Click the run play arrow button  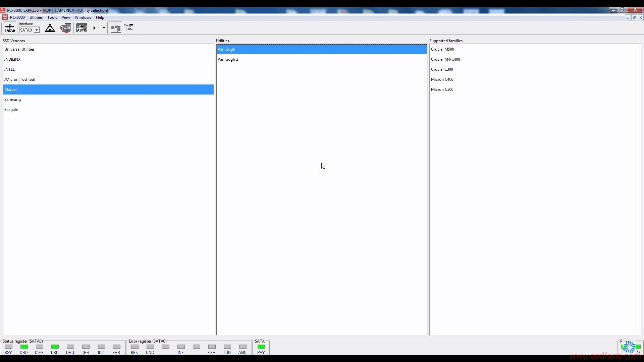(x=95, y=28)
